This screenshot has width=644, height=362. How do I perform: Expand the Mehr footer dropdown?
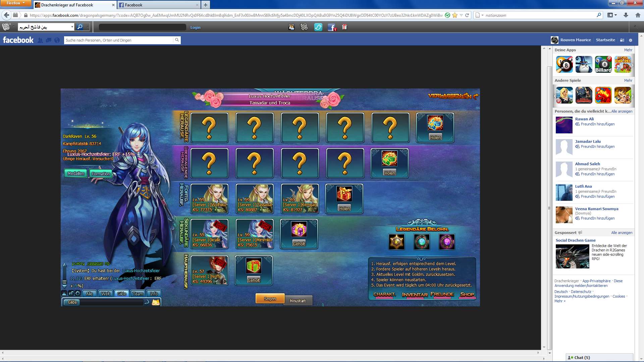click(560, 301)
